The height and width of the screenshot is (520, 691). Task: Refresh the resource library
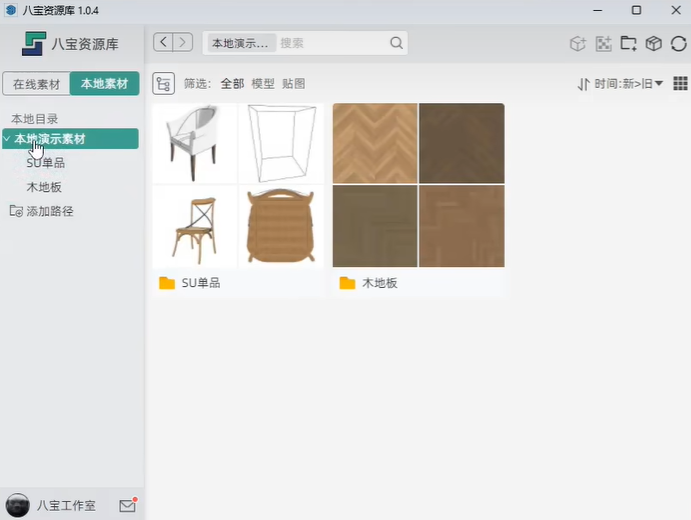pyautogui.click(x=679, y=43)
